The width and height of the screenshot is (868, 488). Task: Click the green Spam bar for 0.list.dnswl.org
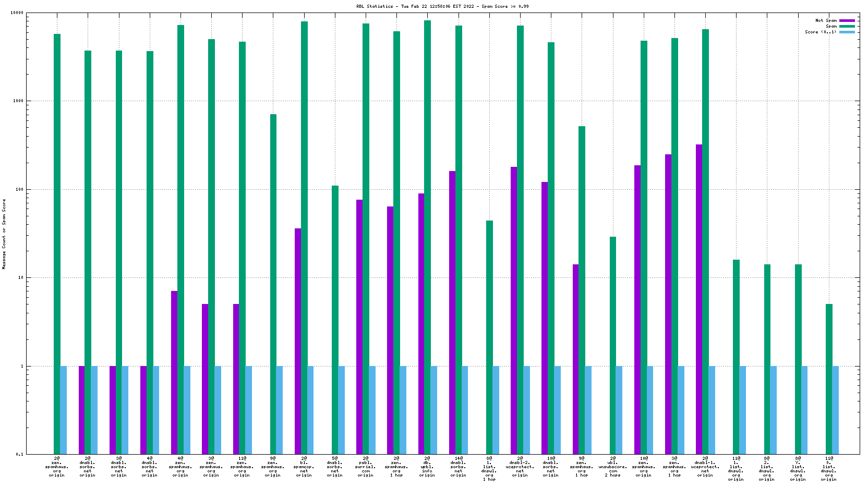(829, 378)
